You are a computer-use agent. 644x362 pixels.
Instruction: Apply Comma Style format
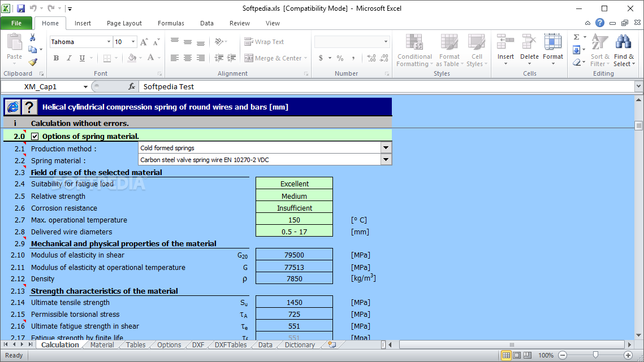point(353,58)
